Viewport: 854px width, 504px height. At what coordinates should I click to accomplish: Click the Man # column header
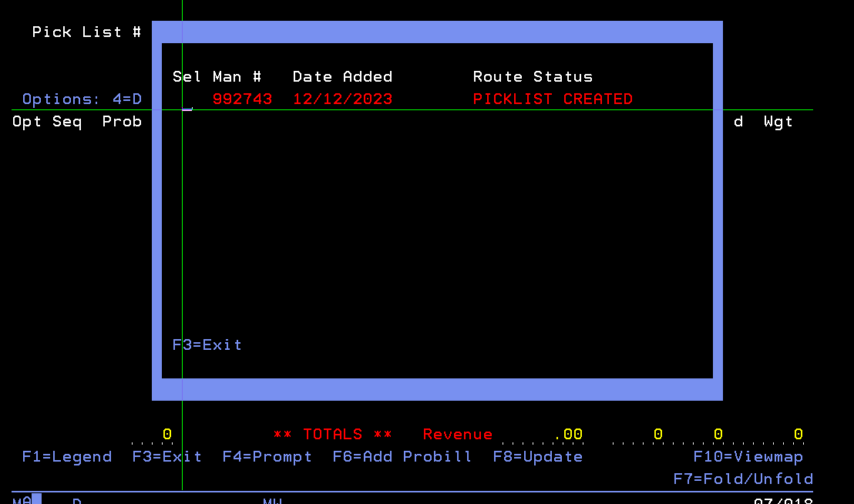[237, 77]
